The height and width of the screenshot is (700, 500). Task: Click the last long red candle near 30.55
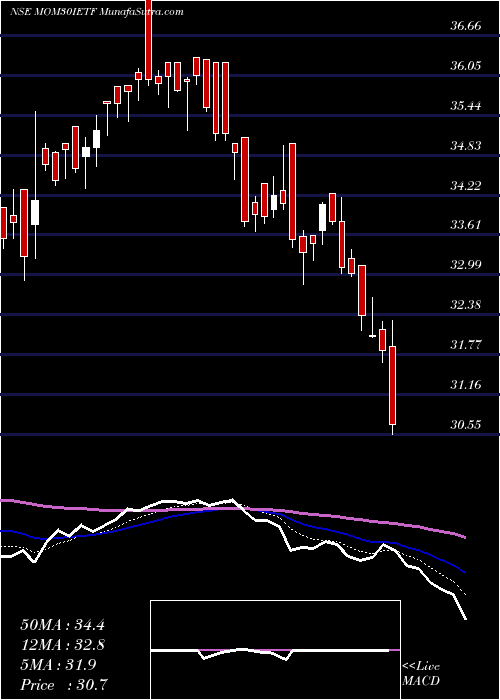392,385
